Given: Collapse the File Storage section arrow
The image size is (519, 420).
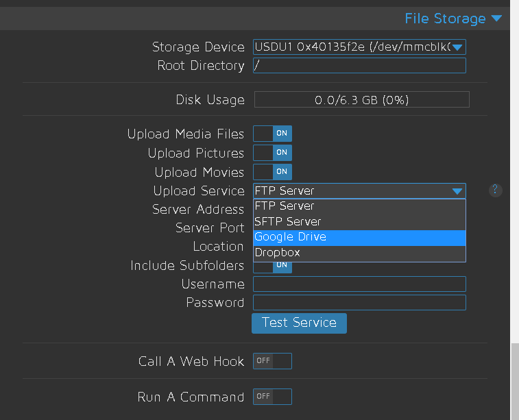Looking at the screenshot, I should 496,18.
